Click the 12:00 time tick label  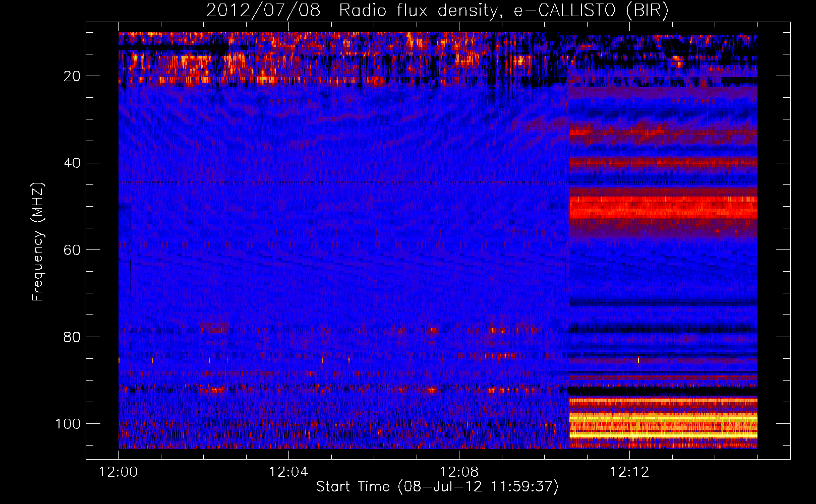coord(119,472)
